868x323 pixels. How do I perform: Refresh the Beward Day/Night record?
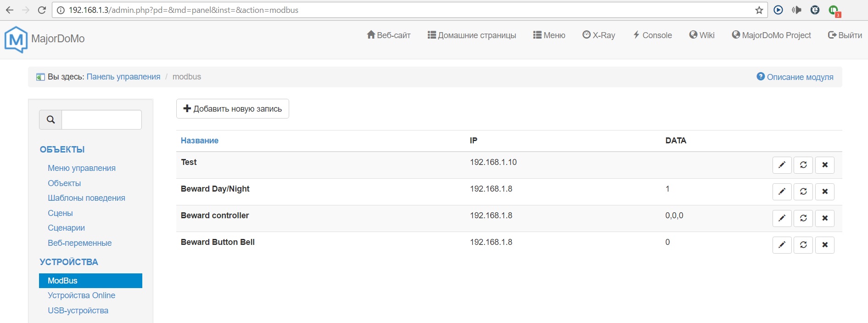coord(803,192)
